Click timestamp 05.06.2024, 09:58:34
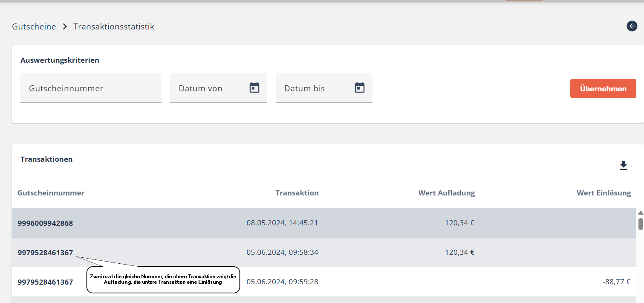 (282, 252)
